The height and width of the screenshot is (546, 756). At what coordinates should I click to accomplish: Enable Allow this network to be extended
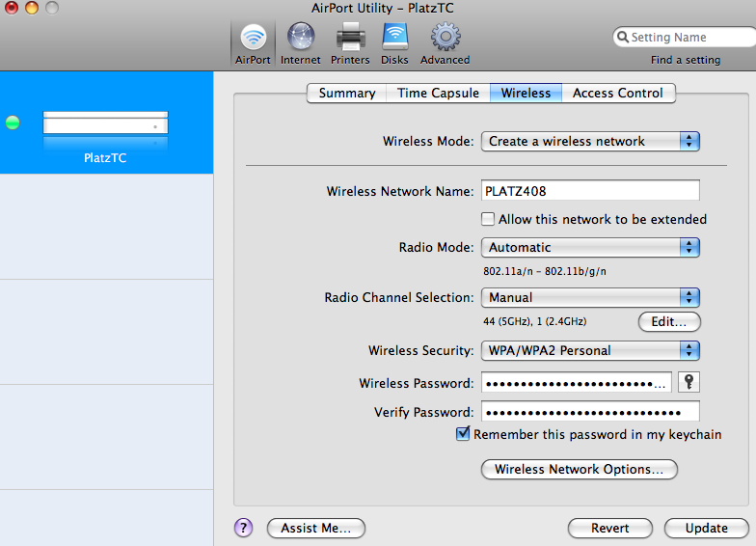pos(488,219)
